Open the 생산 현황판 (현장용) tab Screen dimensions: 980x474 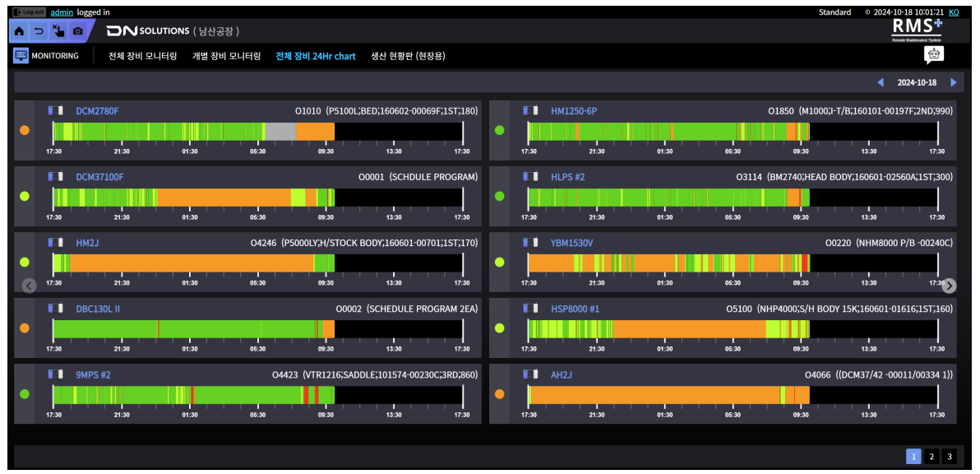tap(408, 56)
